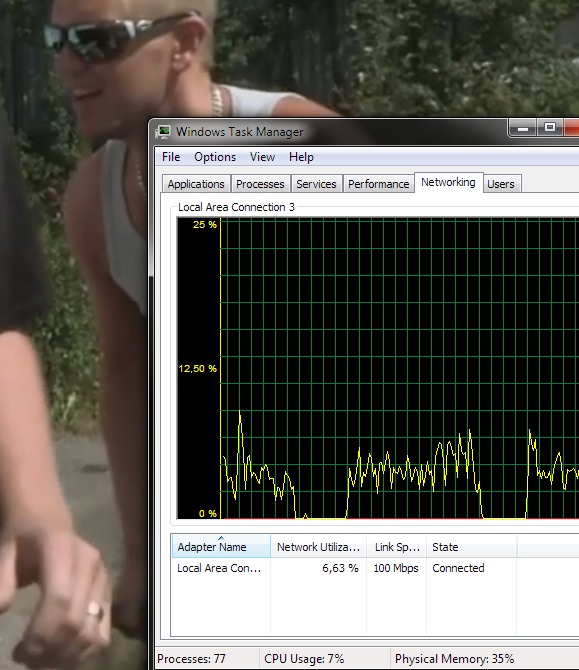Click the State column header
This screenshot has width=579, height=670.
[x=472, y=547]
